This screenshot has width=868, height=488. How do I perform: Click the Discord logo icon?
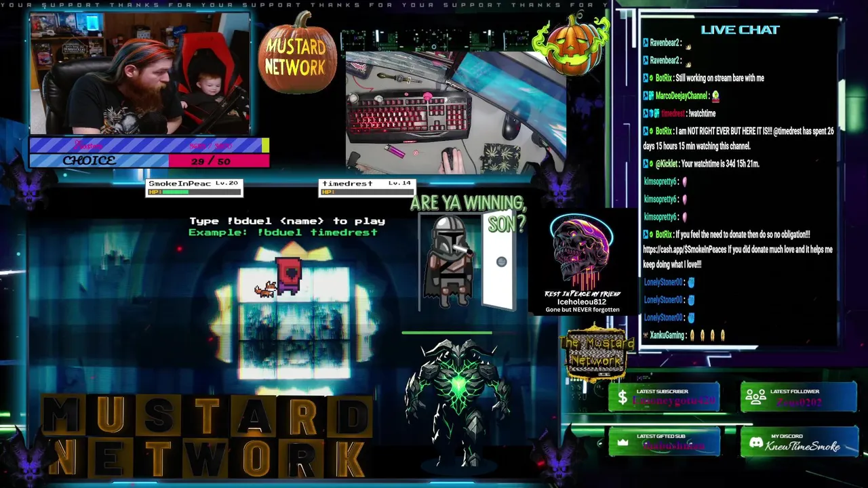pyautogui.click(x=756, y=443)
